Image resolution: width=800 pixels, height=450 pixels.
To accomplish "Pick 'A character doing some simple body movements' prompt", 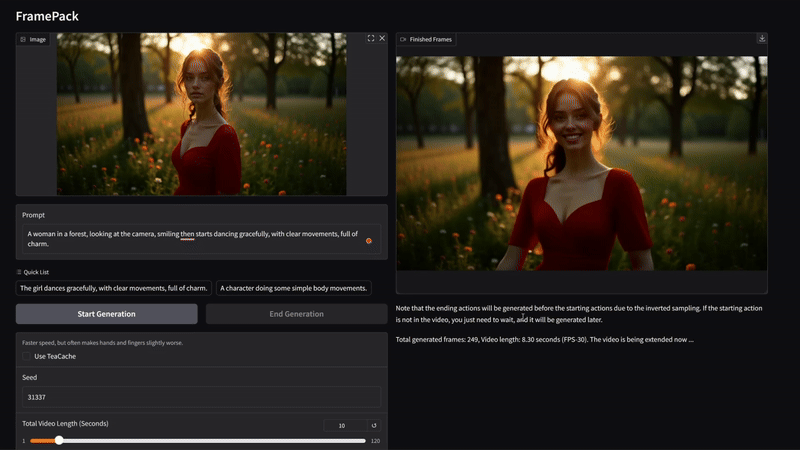I will click(294, 288).
